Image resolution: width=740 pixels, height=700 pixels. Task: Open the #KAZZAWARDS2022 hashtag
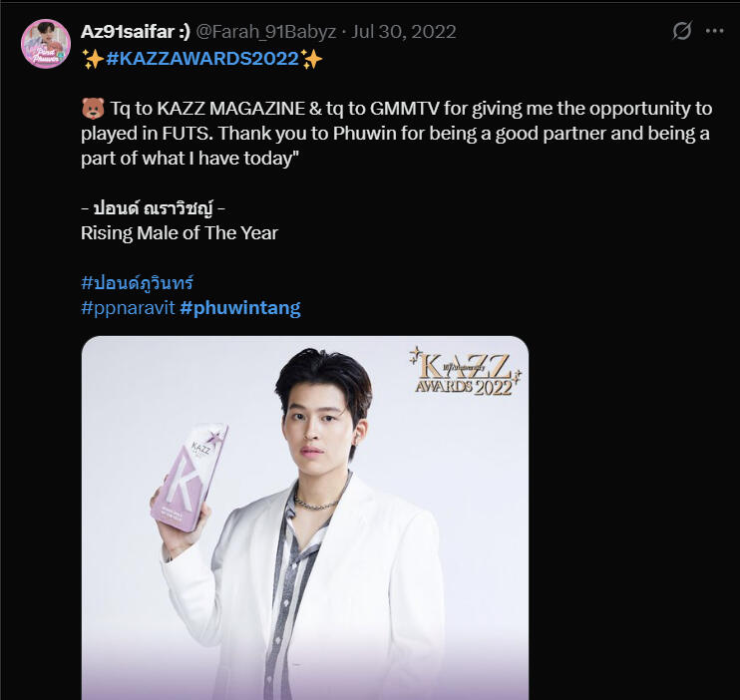click(202, 59)
